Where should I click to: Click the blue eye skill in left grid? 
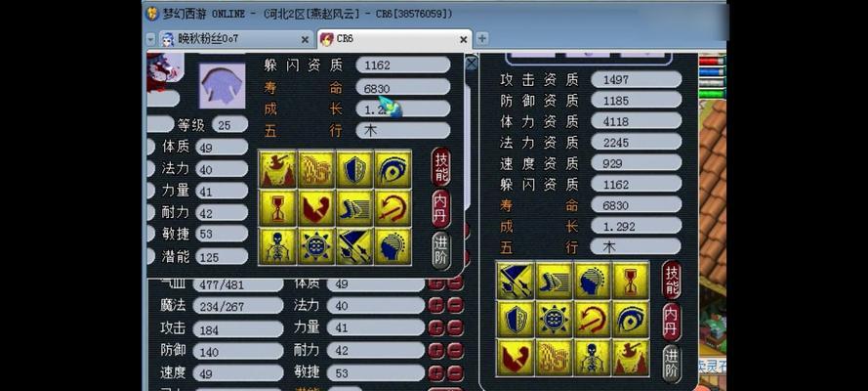tap(393, 169)
